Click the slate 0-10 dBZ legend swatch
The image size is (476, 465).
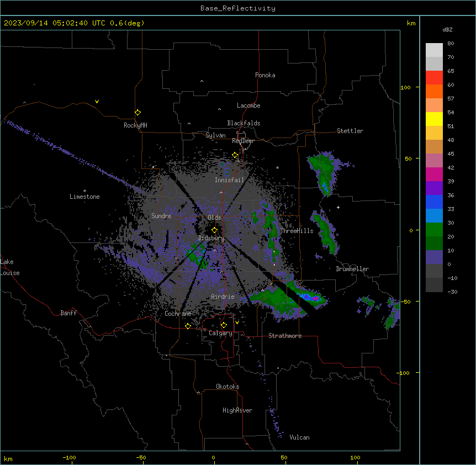pos(434,257)
